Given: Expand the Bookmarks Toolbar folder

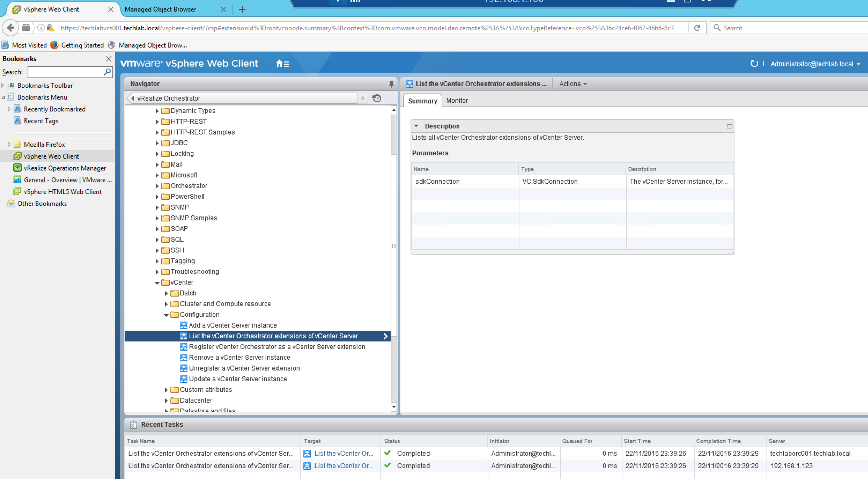Looking at the screenshot, I should 3,85.
